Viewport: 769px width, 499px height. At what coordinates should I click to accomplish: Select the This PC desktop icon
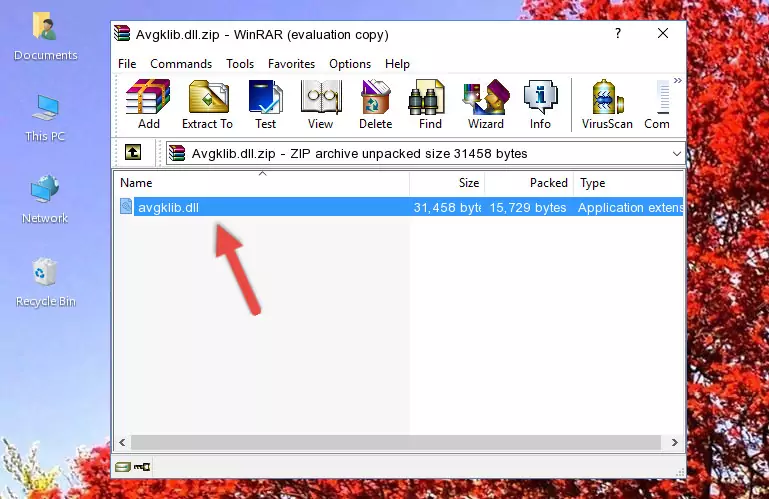coord(45,118)
